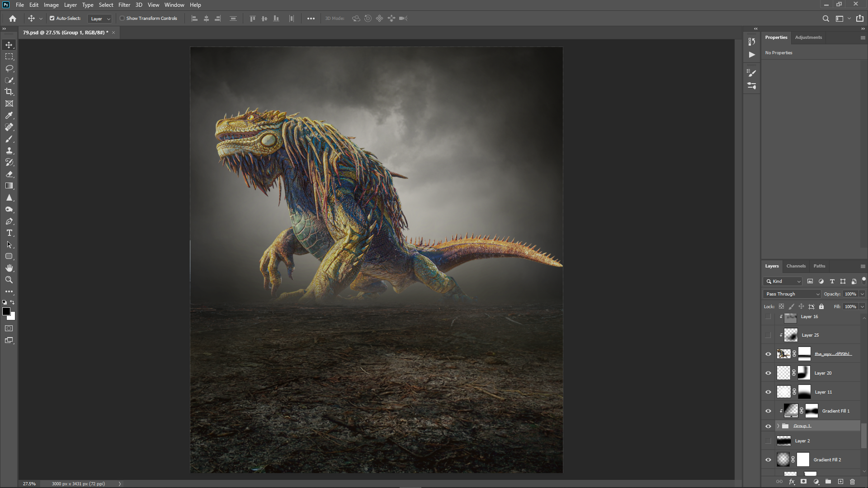
Task: Hide Gradient Fill 1 layer eye
Action: tap(768, 411)
